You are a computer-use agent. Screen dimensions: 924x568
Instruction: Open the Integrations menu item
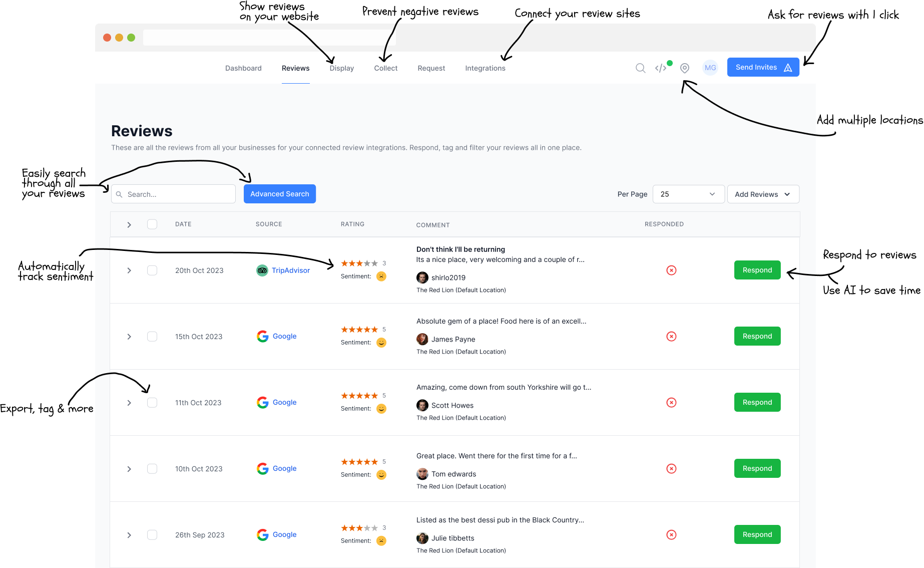point(485,68)
